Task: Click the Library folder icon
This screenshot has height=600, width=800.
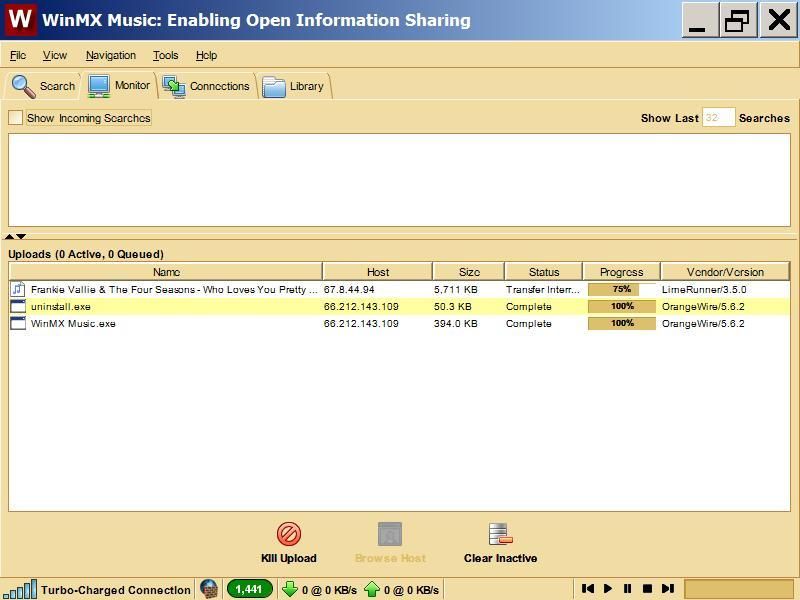Action: tap(273, 87)
